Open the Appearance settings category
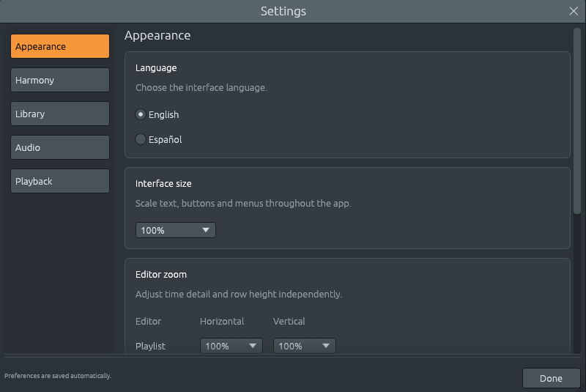 [x=60, y=46]
